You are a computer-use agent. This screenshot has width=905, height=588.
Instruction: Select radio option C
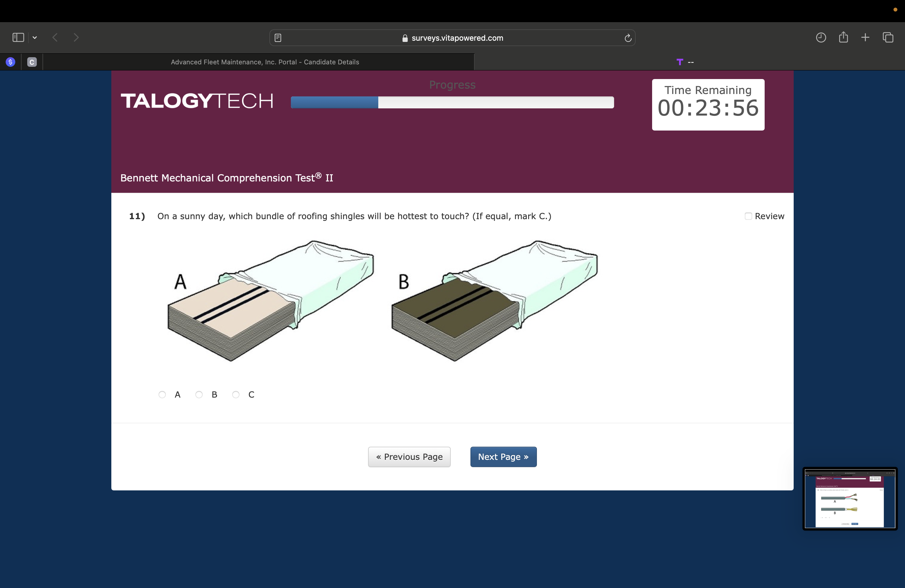(x=236, y=394)
